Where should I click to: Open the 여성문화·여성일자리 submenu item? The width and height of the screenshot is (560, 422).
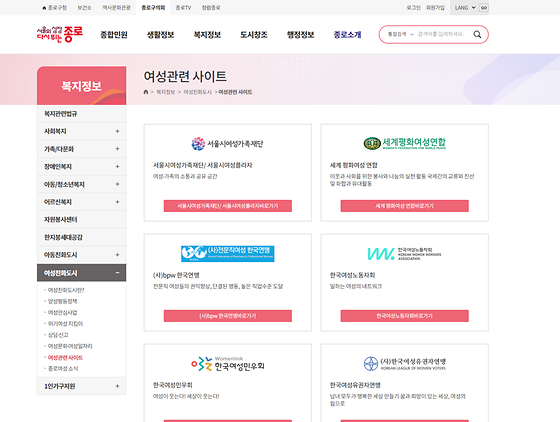click(x=70, y=346)
